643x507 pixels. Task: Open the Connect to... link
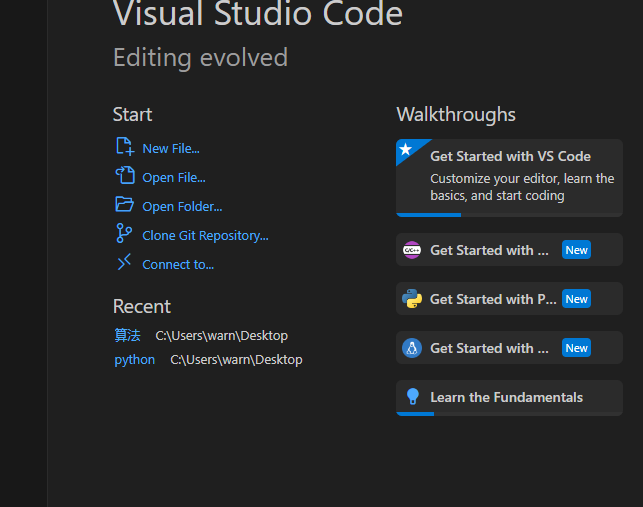pos(178,265)
